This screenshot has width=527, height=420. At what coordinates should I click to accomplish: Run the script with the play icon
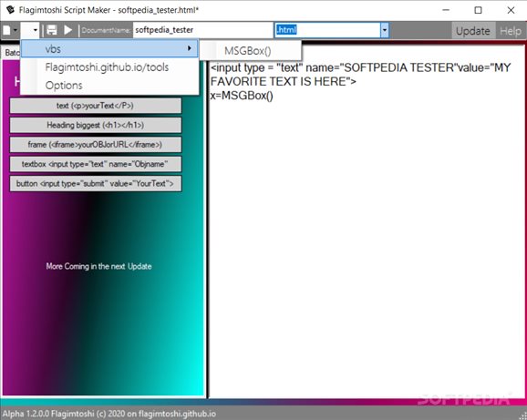(x=67, y=30)
